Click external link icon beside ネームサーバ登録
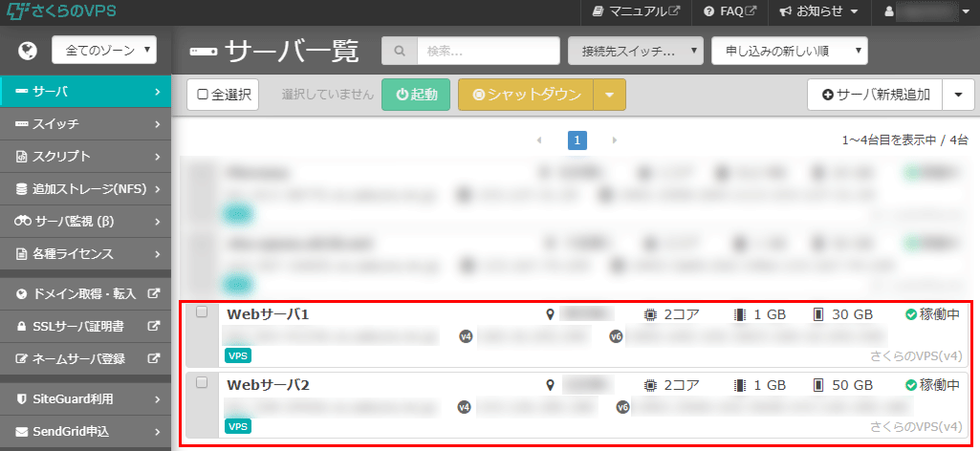The height and width of the screenshot is (451, 980). (x=153, y=358)
